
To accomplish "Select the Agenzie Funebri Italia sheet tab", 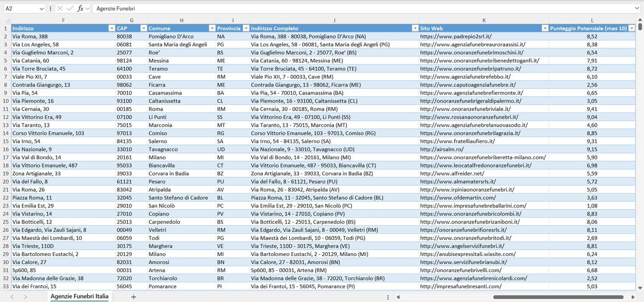I will pos(79,297).
